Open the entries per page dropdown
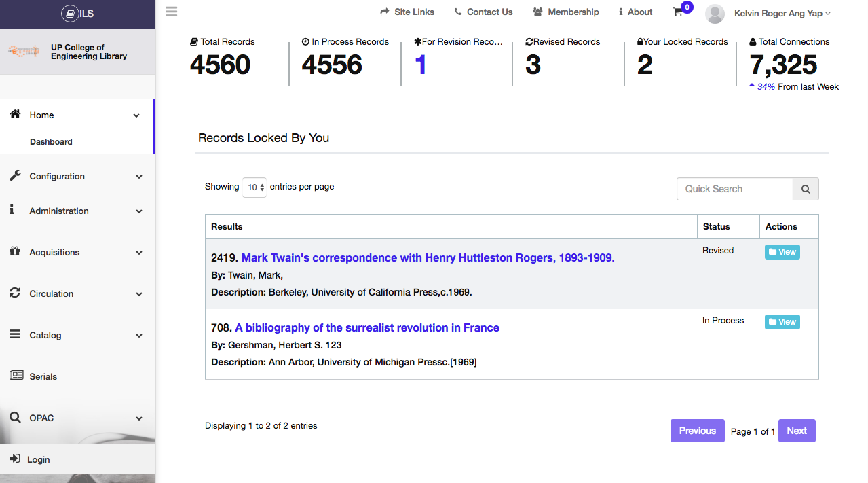This screenshot has width=868, height=483. [254, 187]
